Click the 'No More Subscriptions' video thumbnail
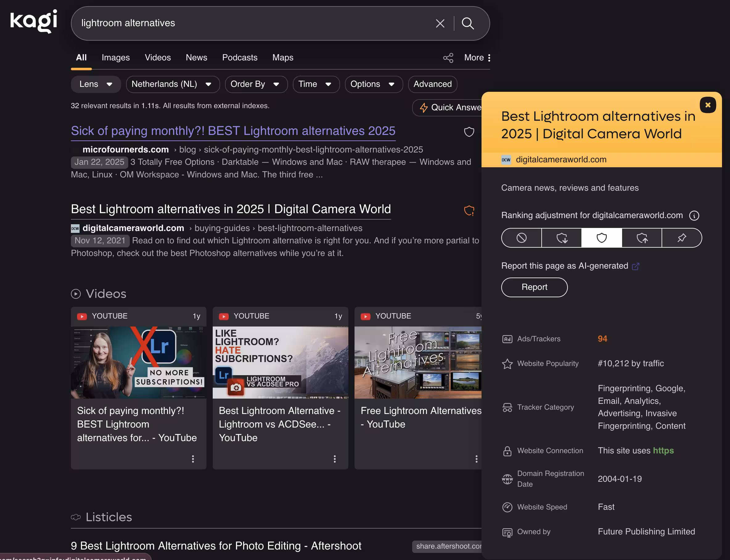730x560 pixels. [x=138, y=363]
